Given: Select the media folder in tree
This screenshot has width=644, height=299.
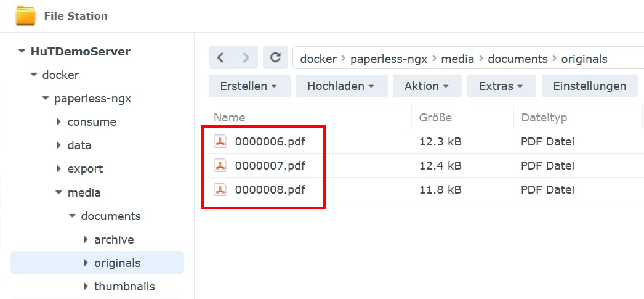Looking at the screenshot, I should click(x=84, y=192).
